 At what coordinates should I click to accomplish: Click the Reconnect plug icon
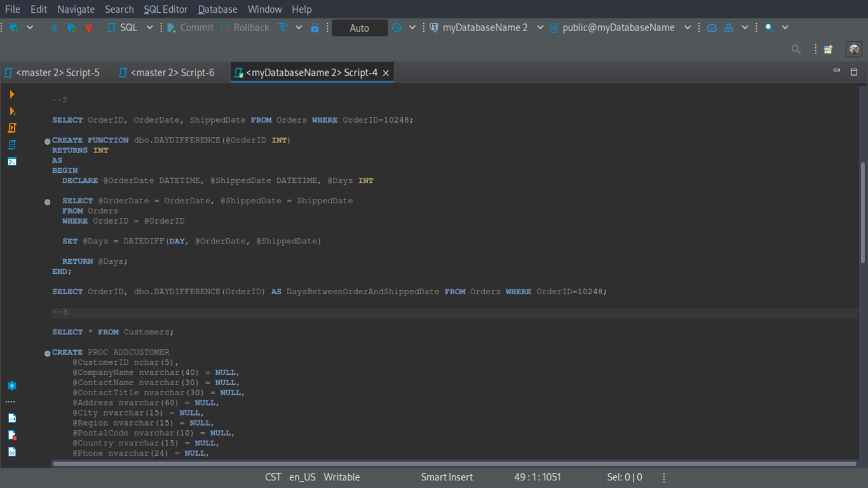click(71, 28)
